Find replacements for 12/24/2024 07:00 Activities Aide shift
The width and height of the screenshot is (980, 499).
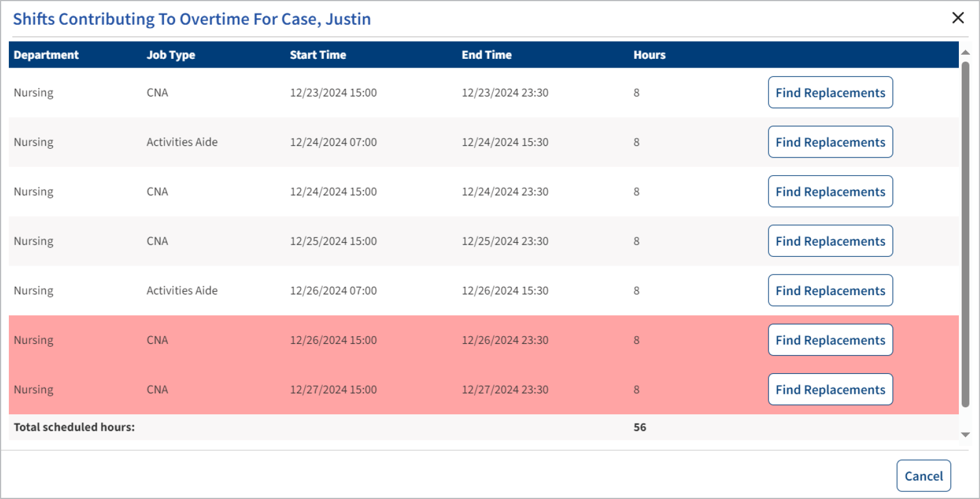tap(830, 142)
